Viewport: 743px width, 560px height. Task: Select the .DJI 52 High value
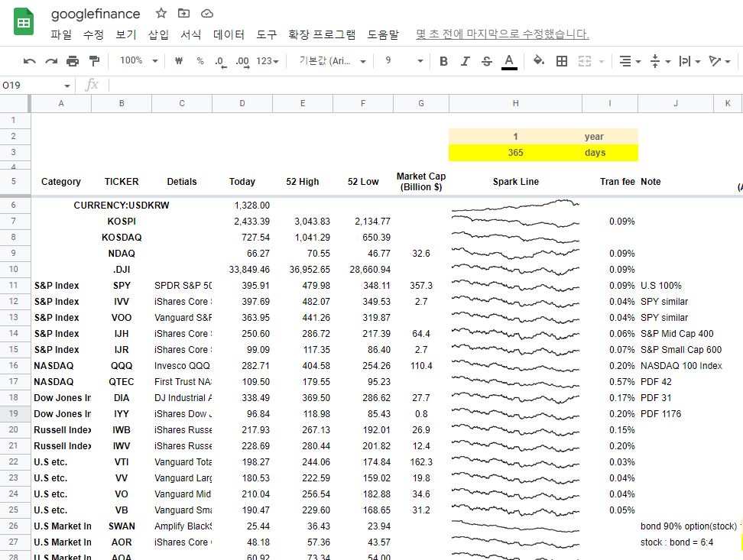302,270
